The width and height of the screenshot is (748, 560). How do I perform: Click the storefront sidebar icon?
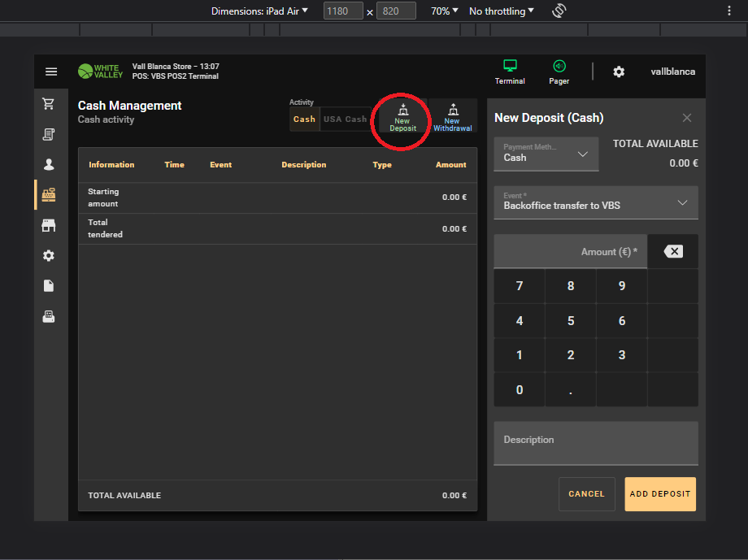click(49, 225)
